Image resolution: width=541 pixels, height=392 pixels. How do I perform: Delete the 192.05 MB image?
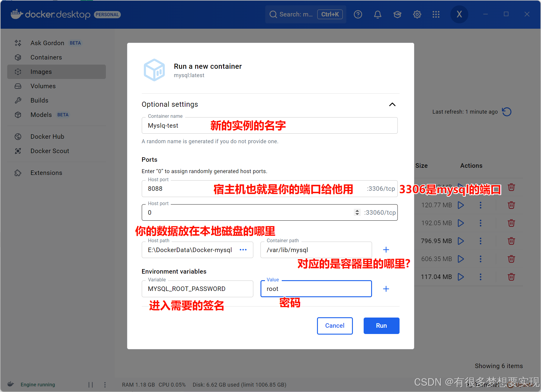(x=511, y=223)
